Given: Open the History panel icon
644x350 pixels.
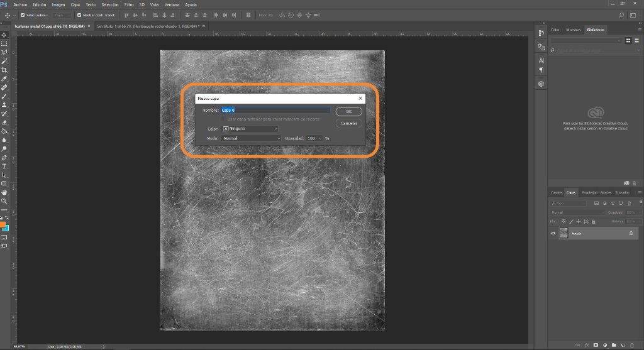Looking at the screenshot, I should point(541,33).
